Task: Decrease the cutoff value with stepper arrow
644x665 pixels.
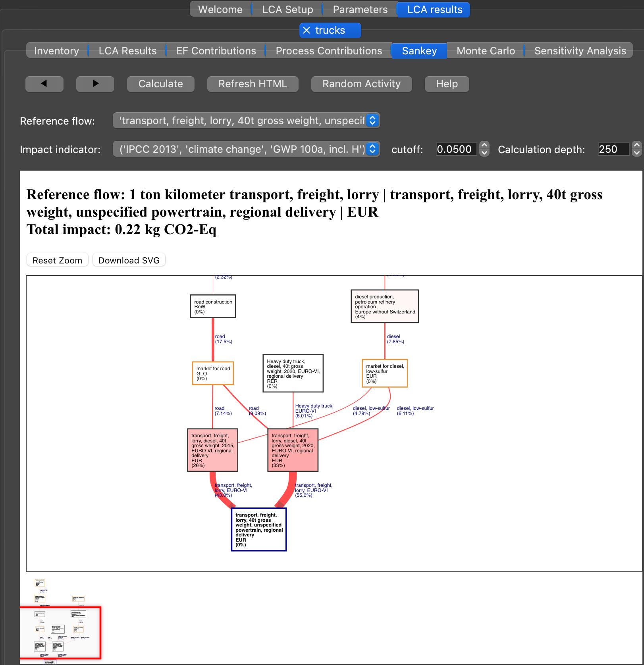Action: click(484, 153)
